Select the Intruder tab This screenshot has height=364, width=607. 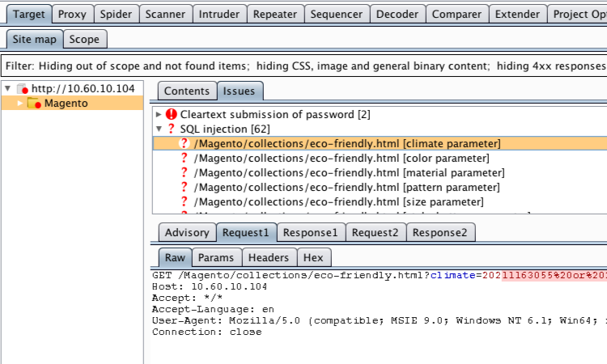pos(219,15)
